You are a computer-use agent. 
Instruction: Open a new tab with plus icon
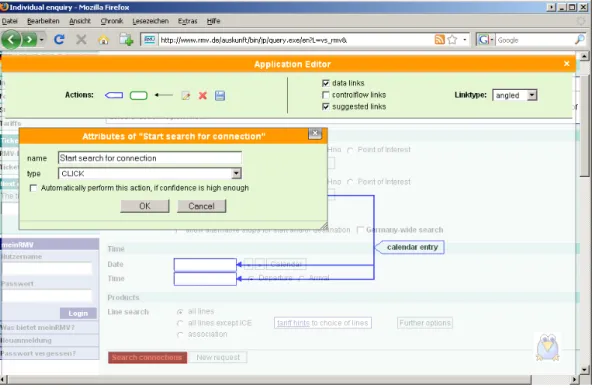126,39
